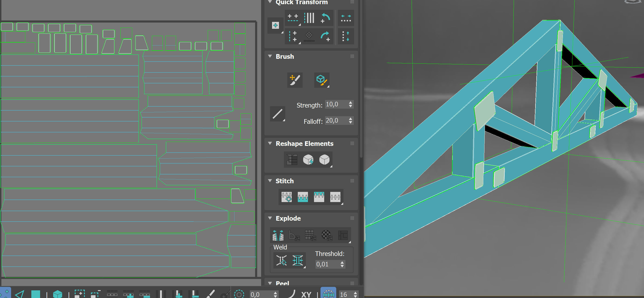Toggle Select By Element cube mode

(58, 294)
